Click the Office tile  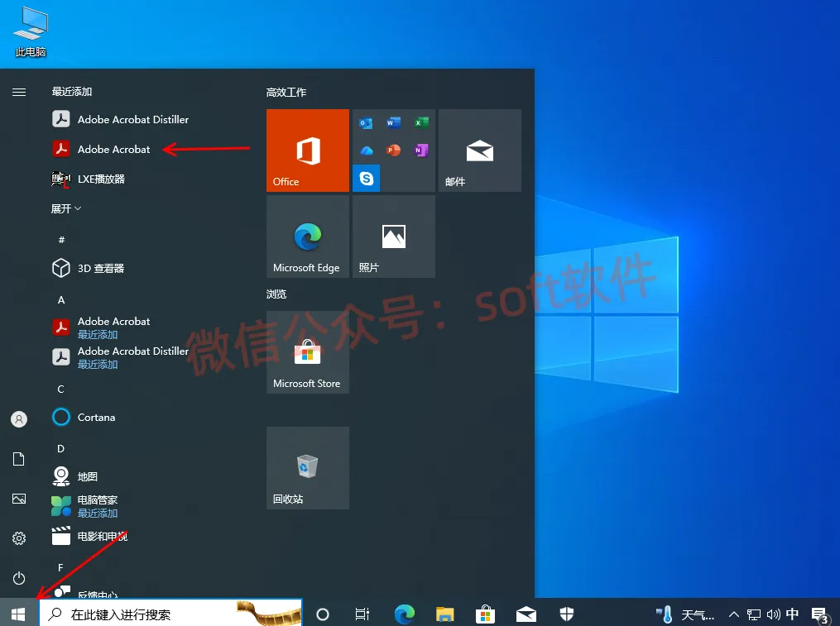click(x=308, y=151)
